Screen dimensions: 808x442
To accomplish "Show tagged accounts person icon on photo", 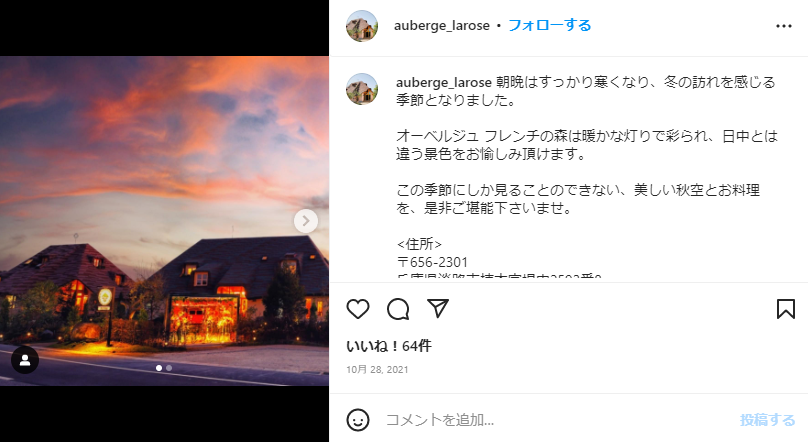I will 25,360.
